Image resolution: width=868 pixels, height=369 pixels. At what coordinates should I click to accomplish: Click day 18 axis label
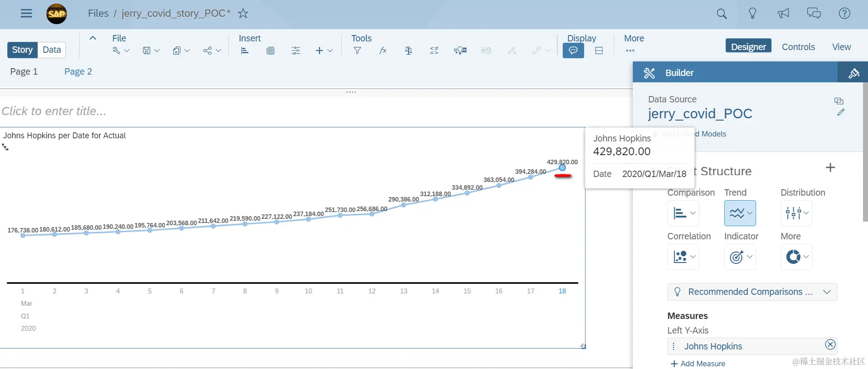coord(562,291)
